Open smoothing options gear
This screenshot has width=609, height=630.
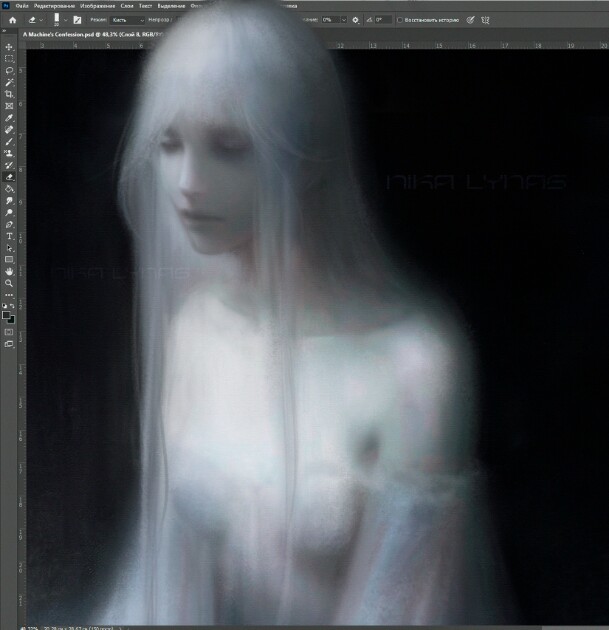356,20
